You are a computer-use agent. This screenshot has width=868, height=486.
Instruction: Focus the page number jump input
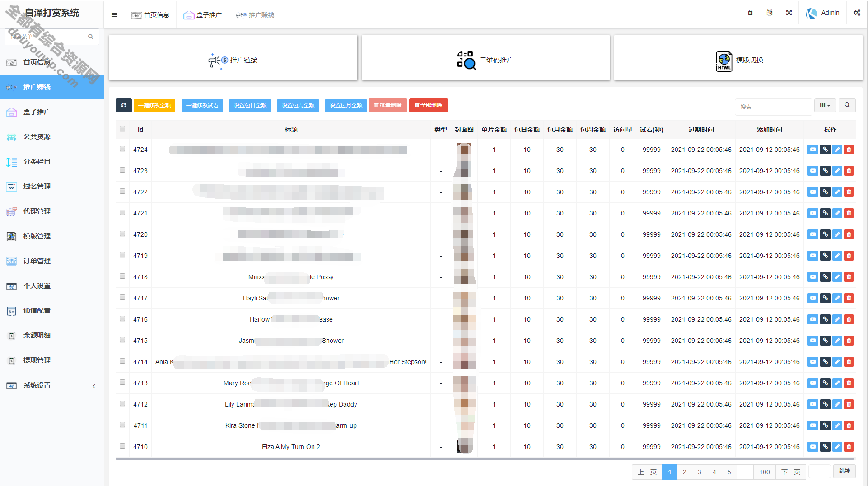(x=820, y=471)
